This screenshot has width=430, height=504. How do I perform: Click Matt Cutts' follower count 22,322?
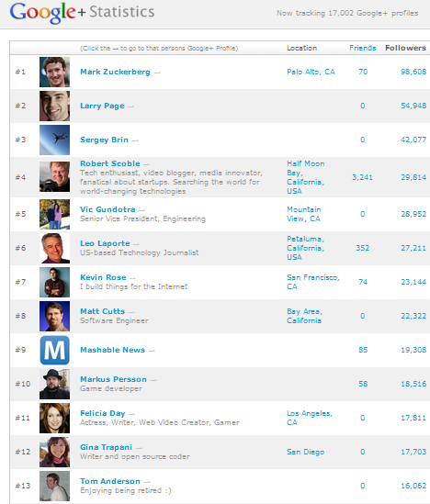coord(413,316)
